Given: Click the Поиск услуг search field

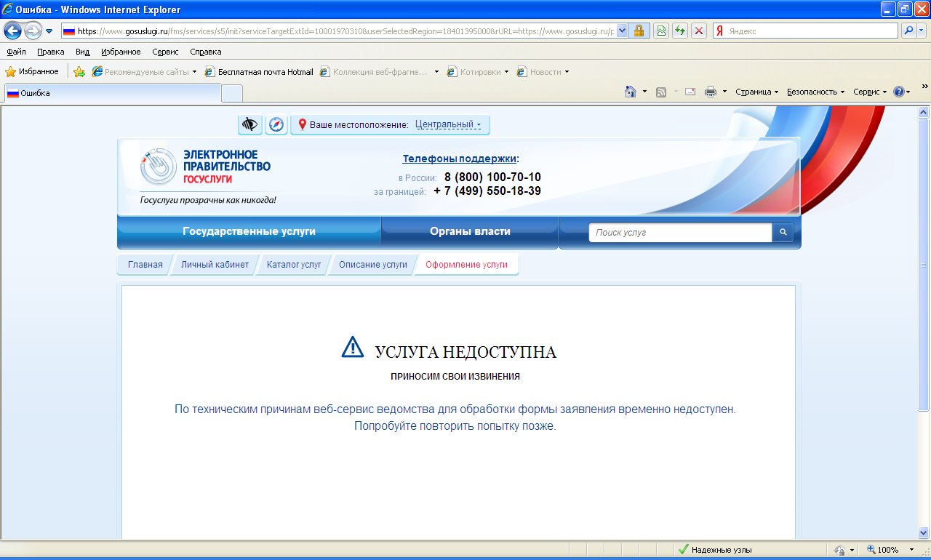Looking at the screenshot, I should (x=680, y=232).
